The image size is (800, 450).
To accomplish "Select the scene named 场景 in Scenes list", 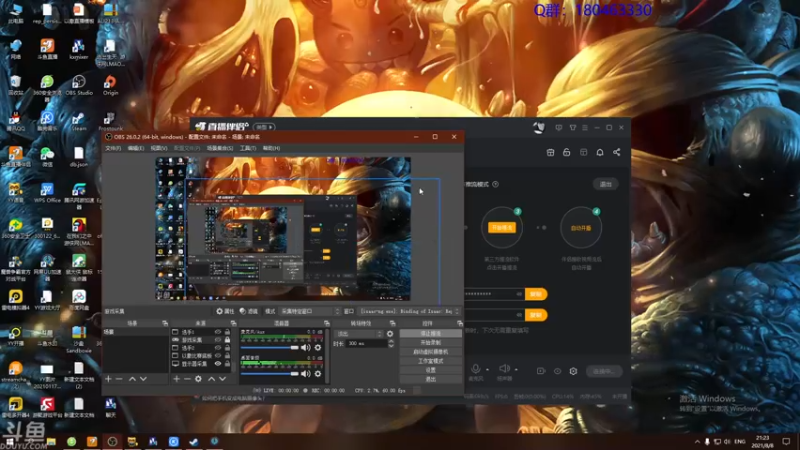I will coord(135,332).
